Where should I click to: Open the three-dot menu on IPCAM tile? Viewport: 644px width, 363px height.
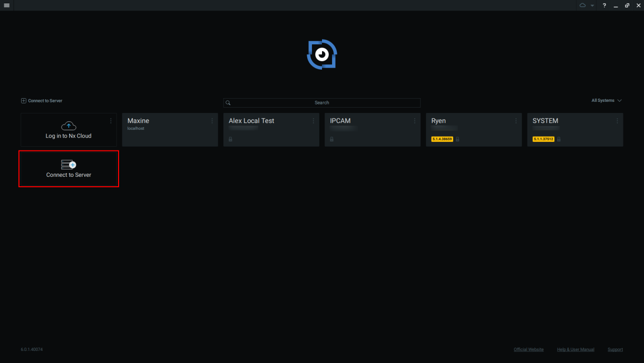tap(414, 121)
